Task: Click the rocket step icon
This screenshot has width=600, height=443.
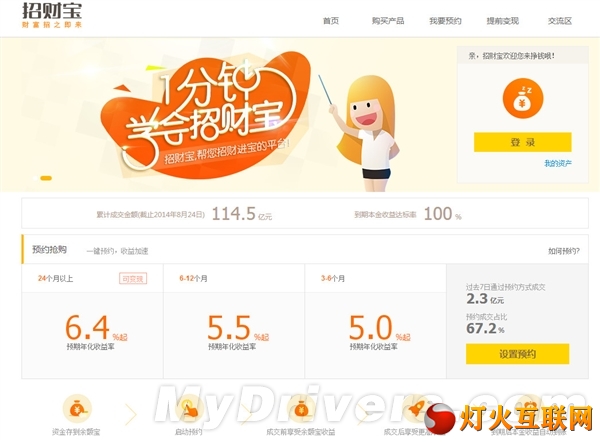Action: click(416, 409)
